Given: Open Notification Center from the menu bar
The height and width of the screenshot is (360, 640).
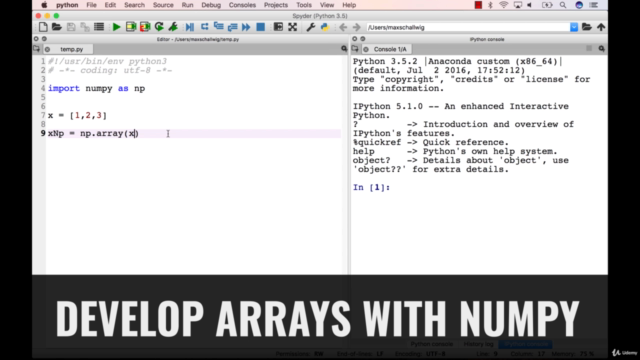Looking at the screenshot, I should (594, 5).
